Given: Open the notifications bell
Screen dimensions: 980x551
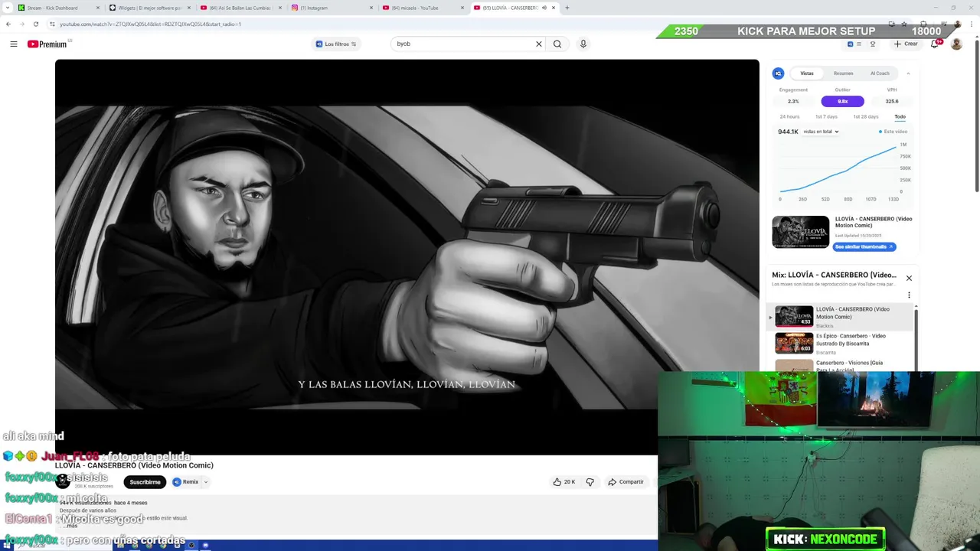Looking at the screenshot, I should (x=934, y=44).
